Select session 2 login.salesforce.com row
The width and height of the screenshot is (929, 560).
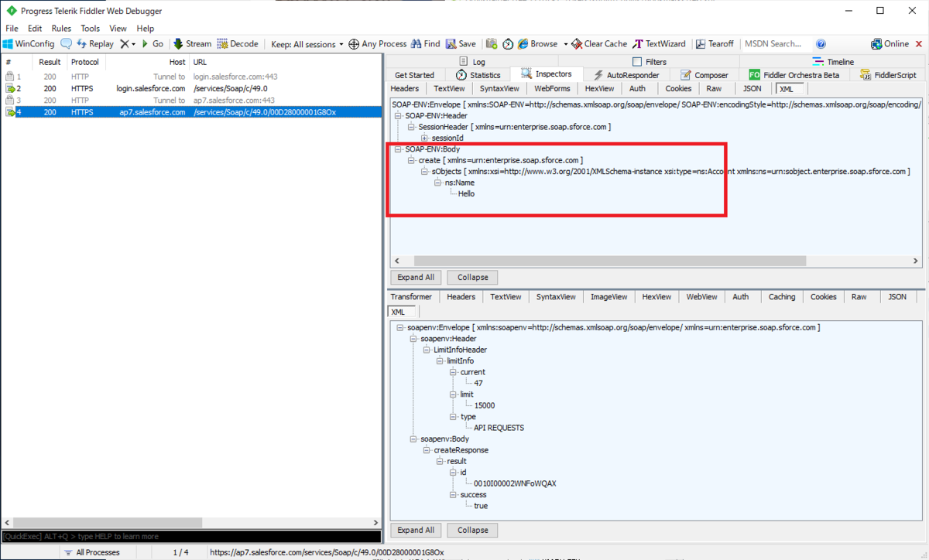pos(191,88)
